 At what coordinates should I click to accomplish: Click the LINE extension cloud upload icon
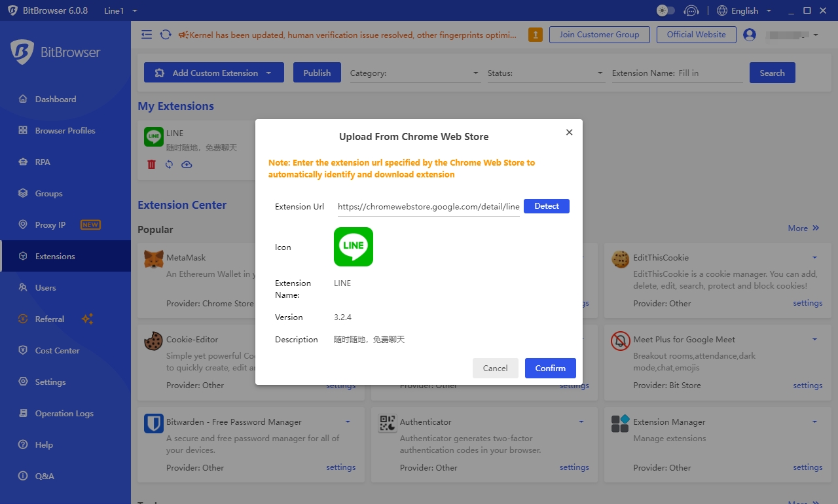click(x=187, y=164)
